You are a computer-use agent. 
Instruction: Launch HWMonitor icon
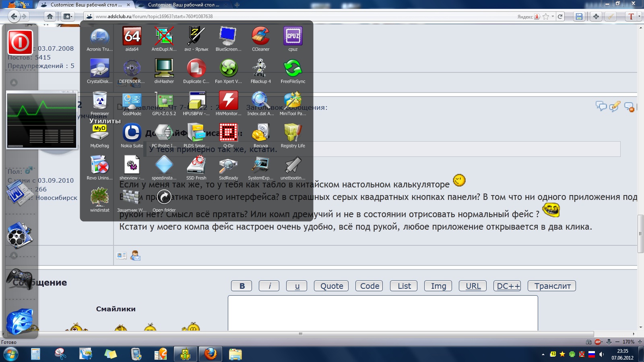pyautogui.click(x=229, y=101)
